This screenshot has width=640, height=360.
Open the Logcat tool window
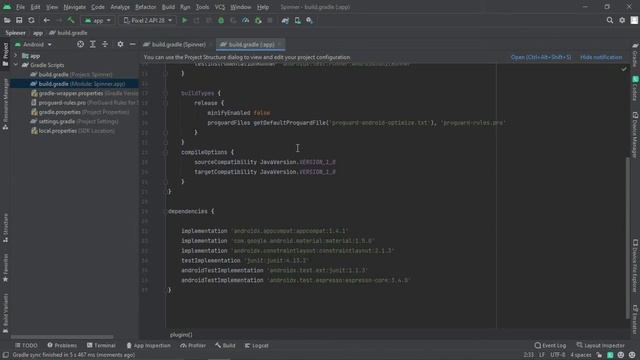click(x=256, y=345)
